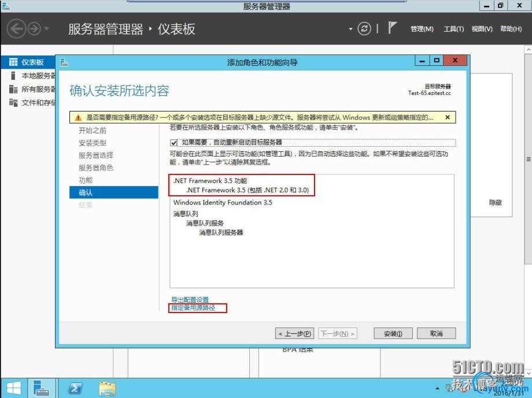Select 所有服务器 in the sidebar

click(x=38, y=89)
